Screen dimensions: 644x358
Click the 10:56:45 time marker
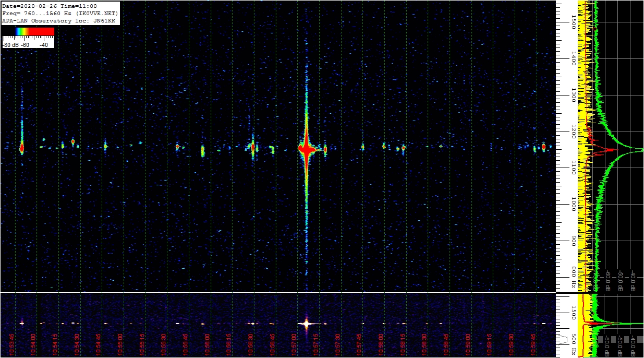pos(273,344)
